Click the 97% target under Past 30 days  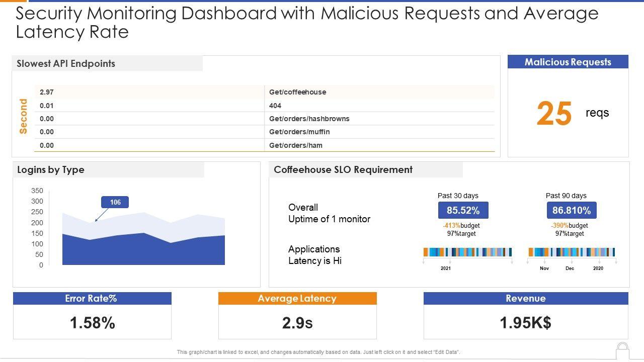click(461, 234)
